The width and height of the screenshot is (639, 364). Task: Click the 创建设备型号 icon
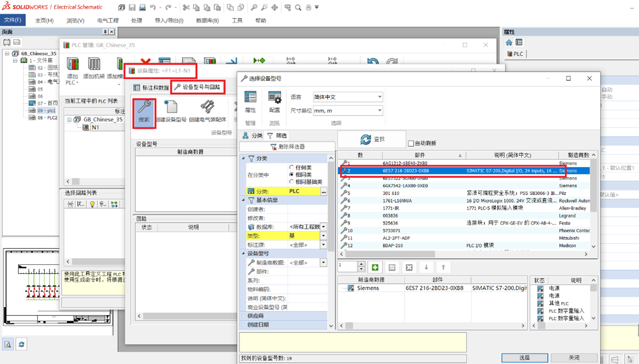[171, 112]
